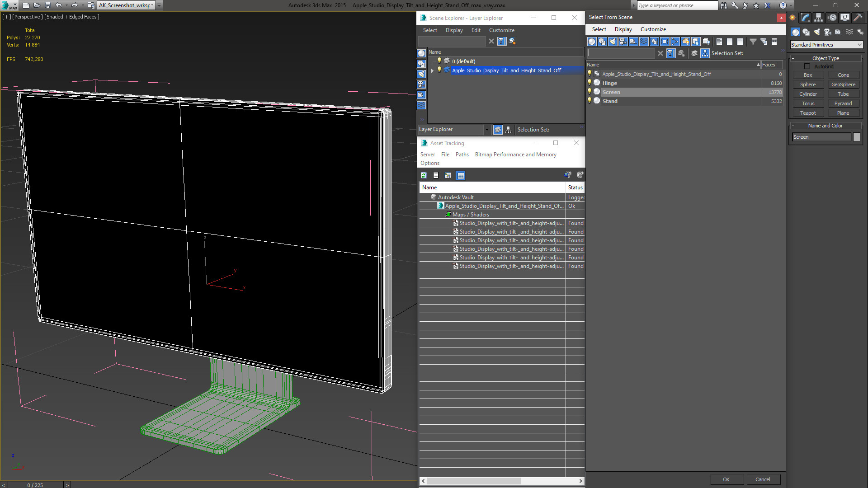Screen dimensions: 868x488
Task: Toggle visibility bulb of 0 (default) layer
Action: pos(439,61)
